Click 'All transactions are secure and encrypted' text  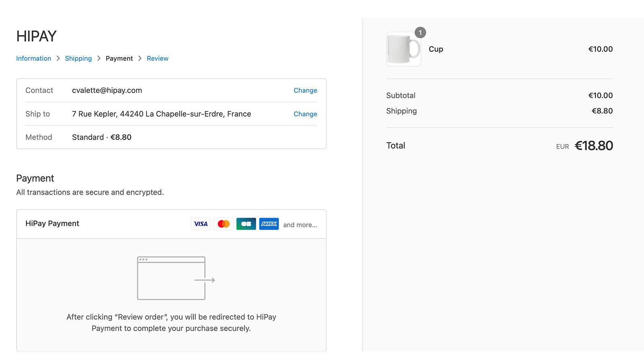[x=90, y=192]
